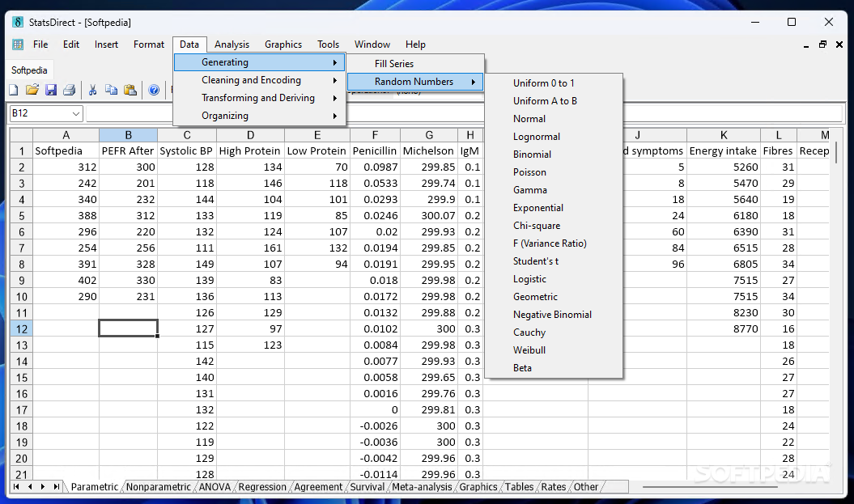
Task: Jump to first sheet tab arrow
Action: pyautogui.click(x=16, y=486)
